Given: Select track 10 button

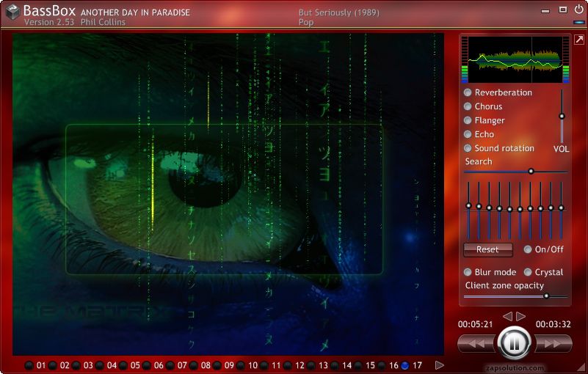Looking at the screenshot, I should [x=241, y=365].
